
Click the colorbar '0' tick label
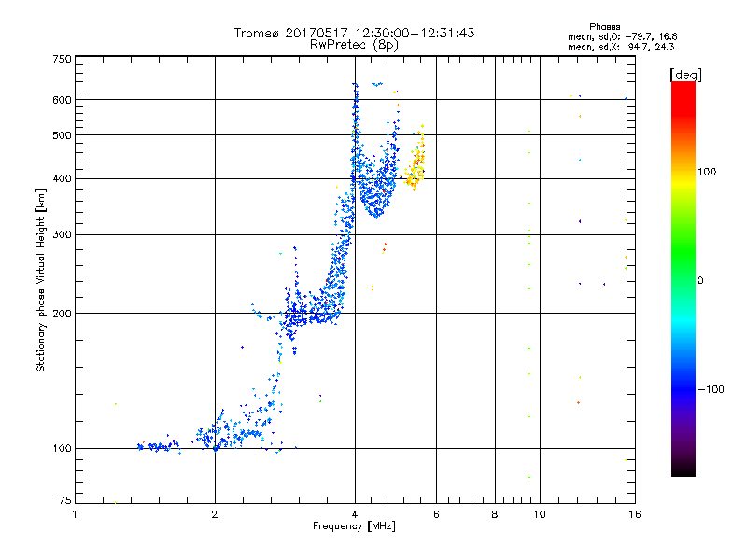pyautogui.click(x=700, y=280)
